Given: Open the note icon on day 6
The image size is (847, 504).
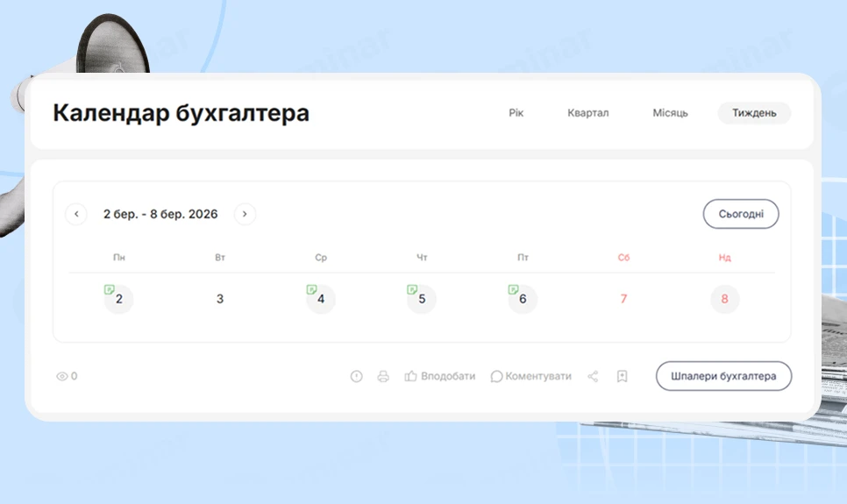Looking at the screenshot, I should [513, 289].
